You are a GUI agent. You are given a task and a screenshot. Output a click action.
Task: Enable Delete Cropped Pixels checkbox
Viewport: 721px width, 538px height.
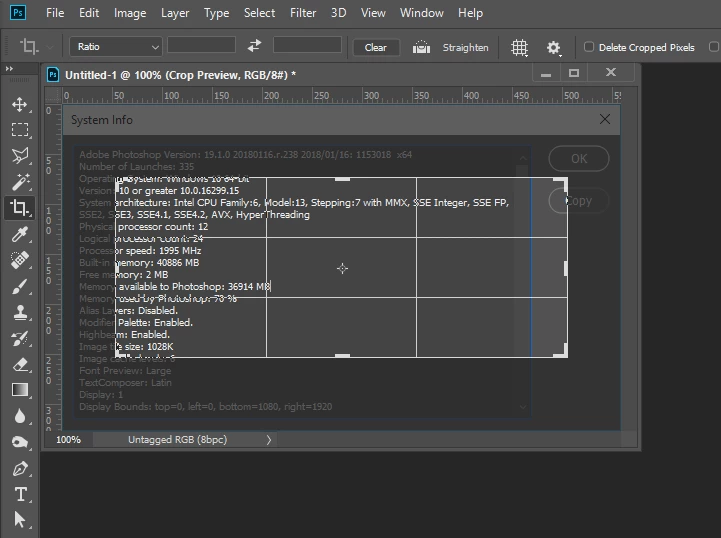(589, 47)
